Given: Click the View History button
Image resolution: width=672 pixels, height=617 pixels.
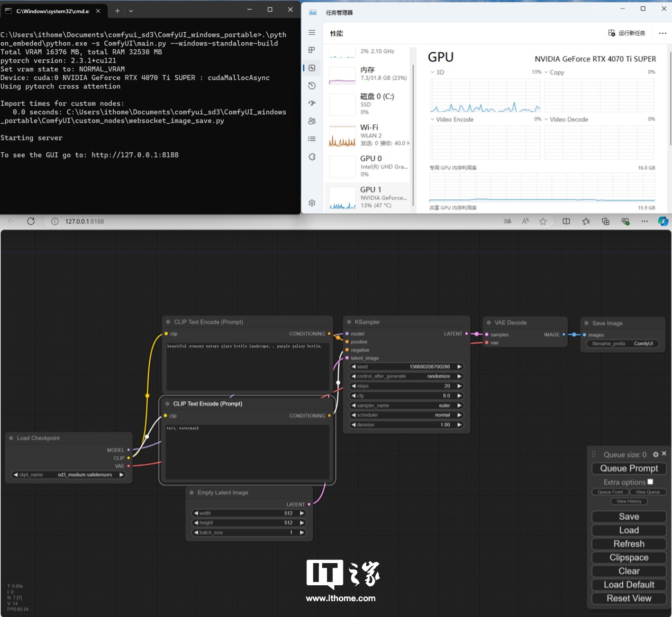Looking at the screenshot, I should point(629,501).
